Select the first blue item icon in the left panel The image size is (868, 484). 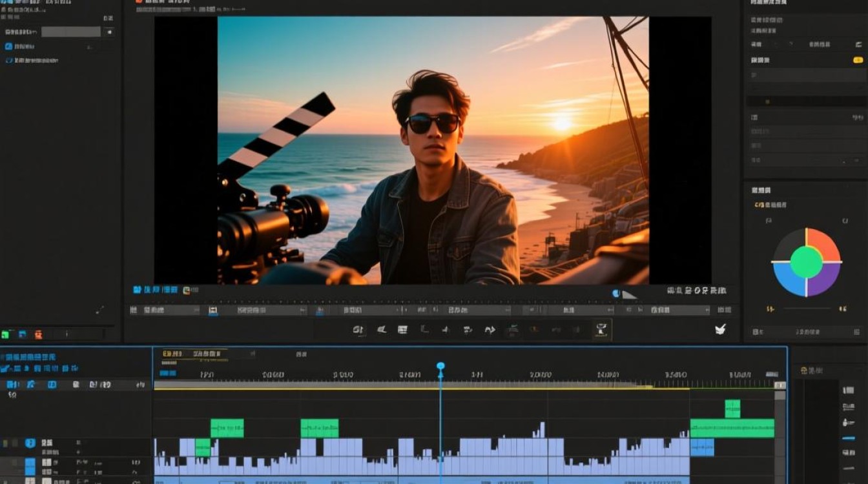click(8, 46)
